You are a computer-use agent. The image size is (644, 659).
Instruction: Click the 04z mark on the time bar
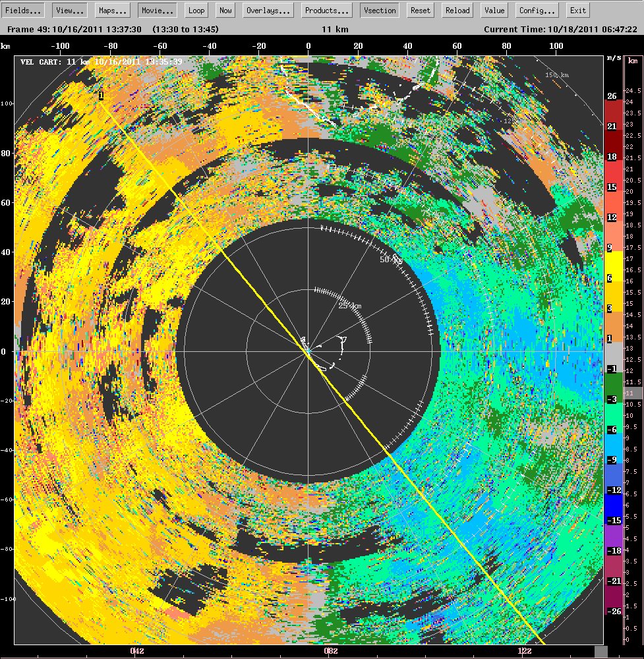click(137, 651)
